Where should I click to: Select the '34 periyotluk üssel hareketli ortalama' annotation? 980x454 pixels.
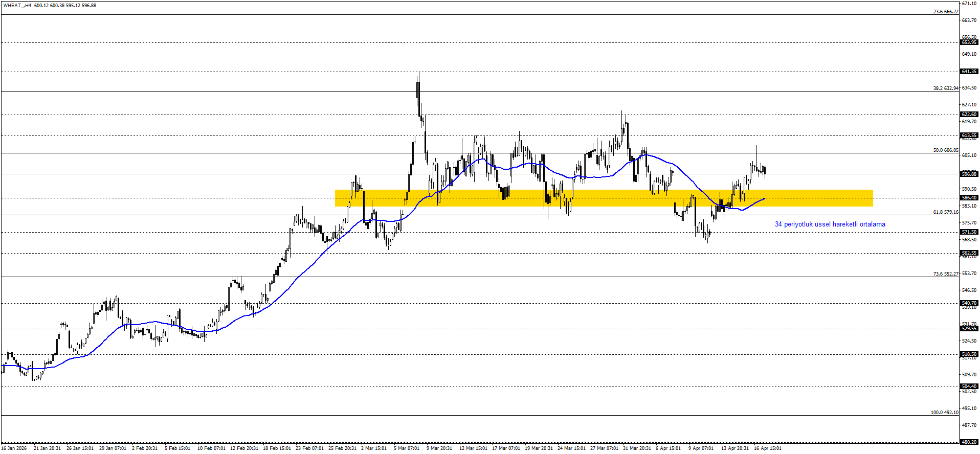pyautogui.click(x=830, y=224)
